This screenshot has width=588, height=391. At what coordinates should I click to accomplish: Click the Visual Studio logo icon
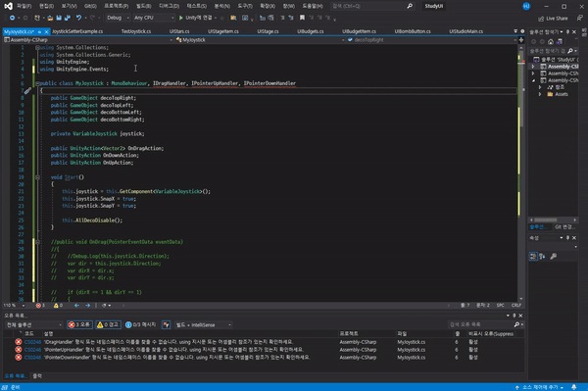point(8,6)
